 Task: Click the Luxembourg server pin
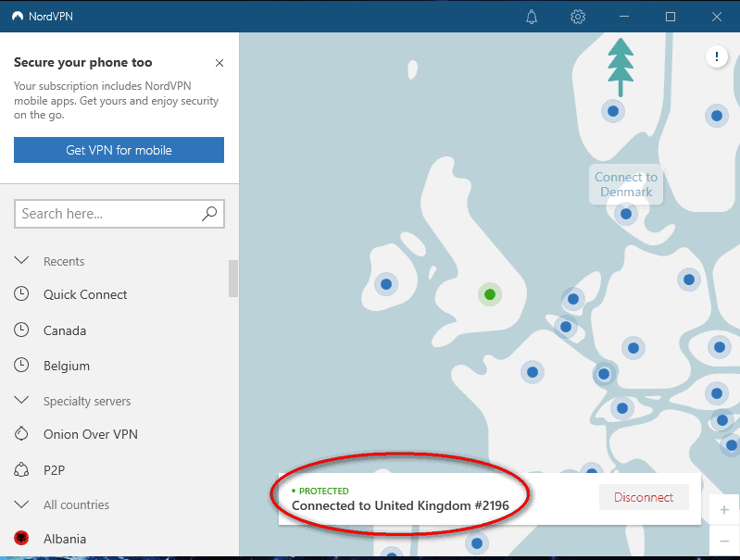tap(604, 374)
